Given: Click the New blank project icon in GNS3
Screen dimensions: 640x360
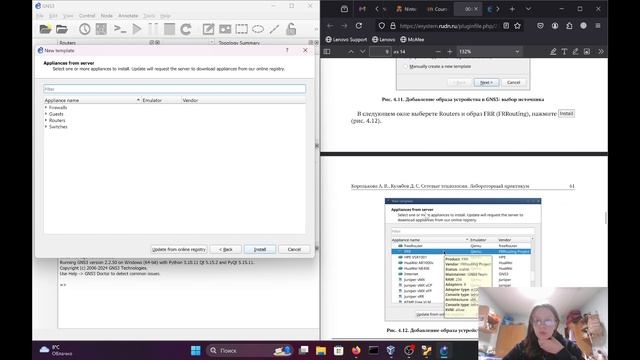Looking at the screenshot, I should click(x=45, y=29).
